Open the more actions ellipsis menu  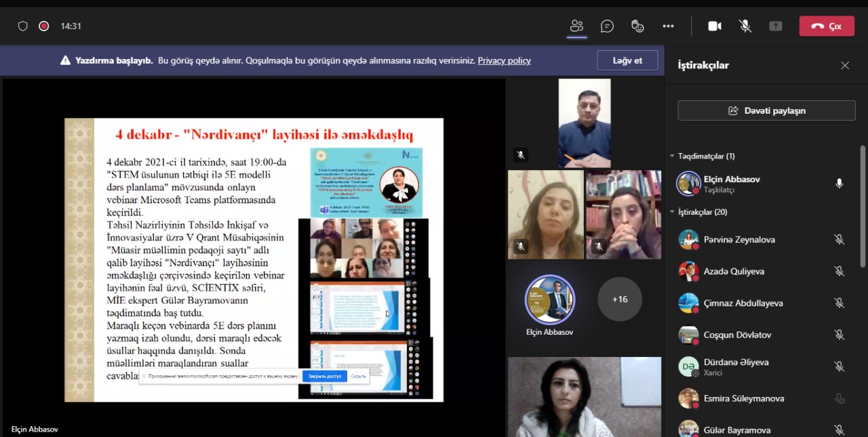pos(668,26)
